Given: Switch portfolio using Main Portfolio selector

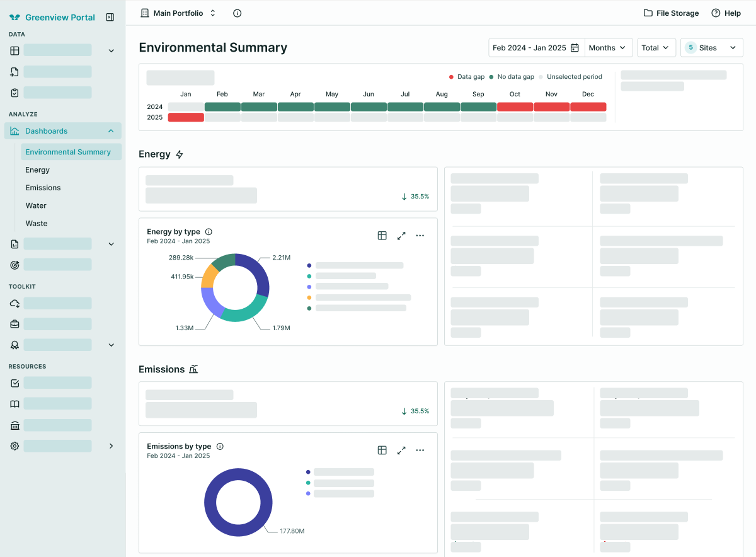Looking at the screenshot, I should tap(178, 13).
